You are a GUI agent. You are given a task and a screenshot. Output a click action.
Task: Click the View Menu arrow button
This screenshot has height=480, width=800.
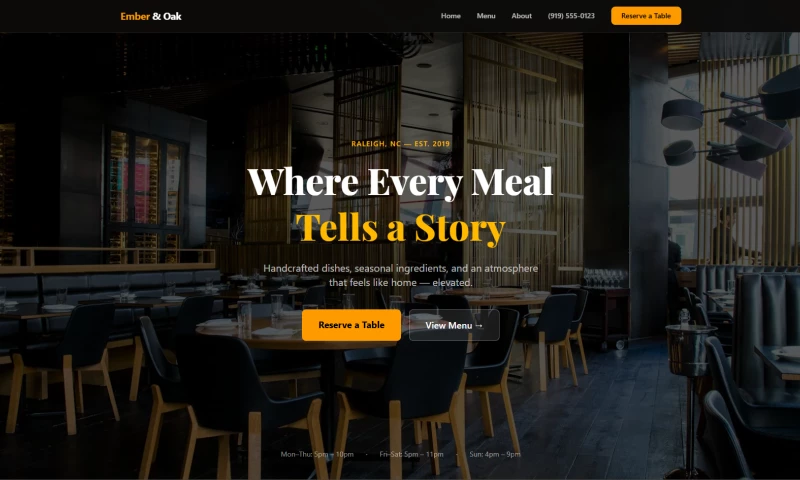coord(454,325)
